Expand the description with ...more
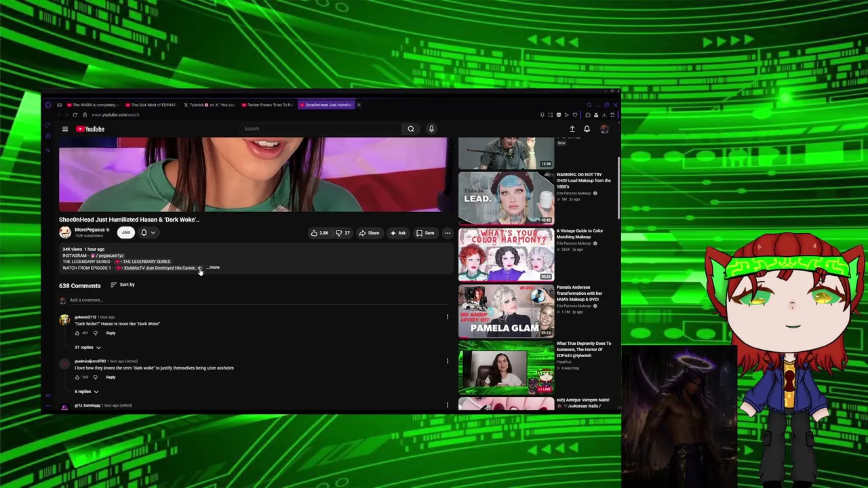868x488 pixels. (213, 268)
